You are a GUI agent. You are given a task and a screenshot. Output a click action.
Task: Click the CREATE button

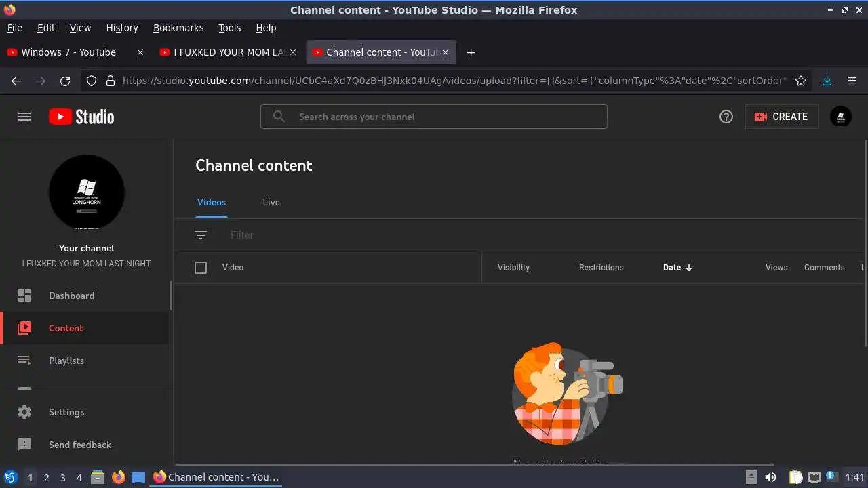782,117
